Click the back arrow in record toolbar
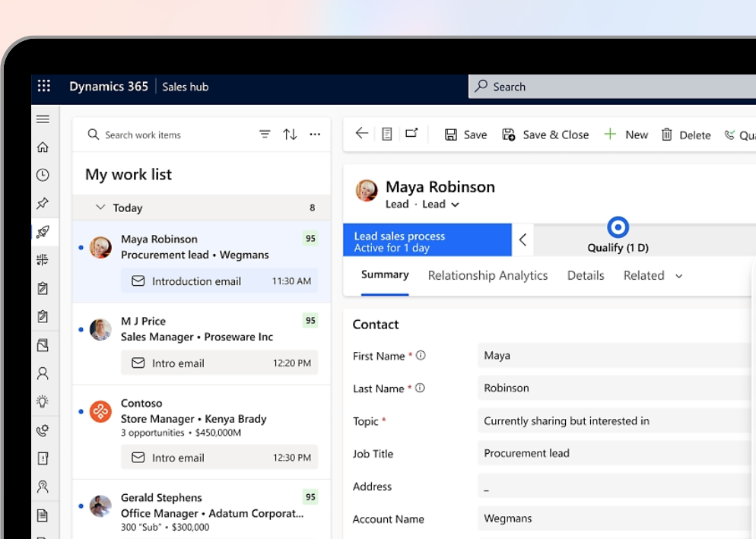Screen dimensions: 756x539 (x=361, y=134)
